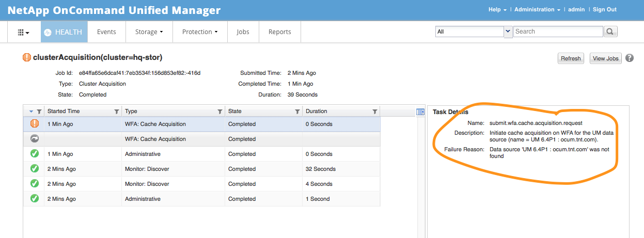This screenshot has height=238, width=644.
Task: Open the Jobs tab
Action: pos(243,32)
